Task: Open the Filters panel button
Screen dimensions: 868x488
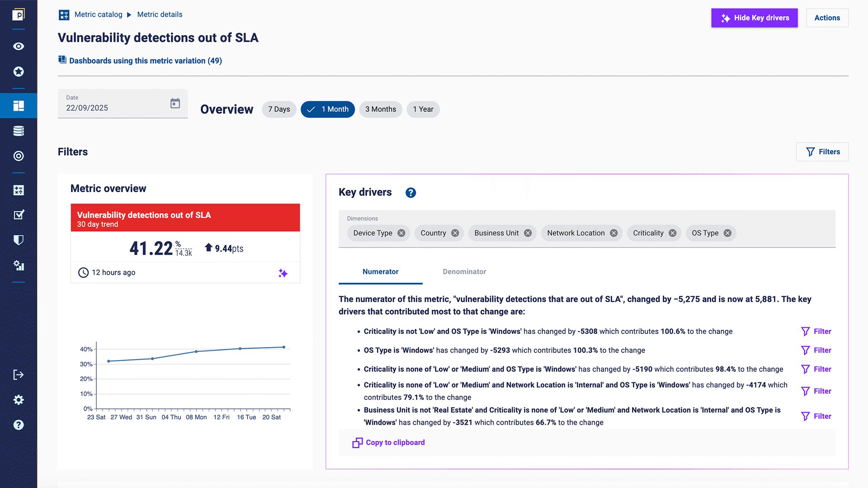Action: click(822, 152)
